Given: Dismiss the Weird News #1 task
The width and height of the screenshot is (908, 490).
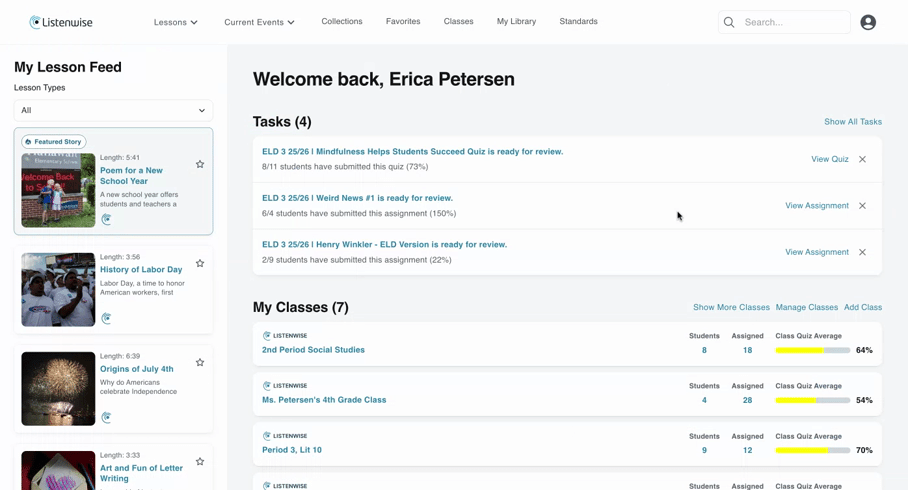Looking at the screenshot, I should point(862,206).
